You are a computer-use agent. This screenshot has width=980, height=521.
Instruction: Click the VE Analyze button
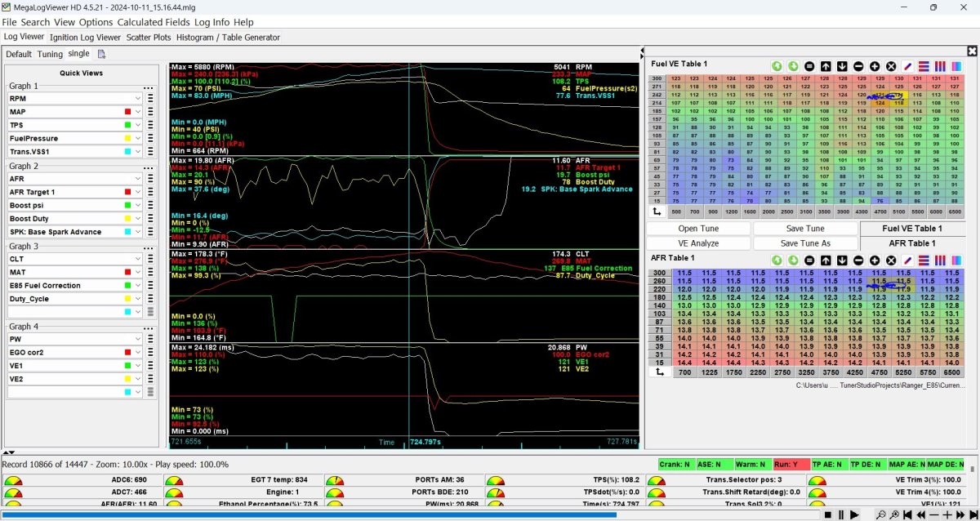(698, 243)
